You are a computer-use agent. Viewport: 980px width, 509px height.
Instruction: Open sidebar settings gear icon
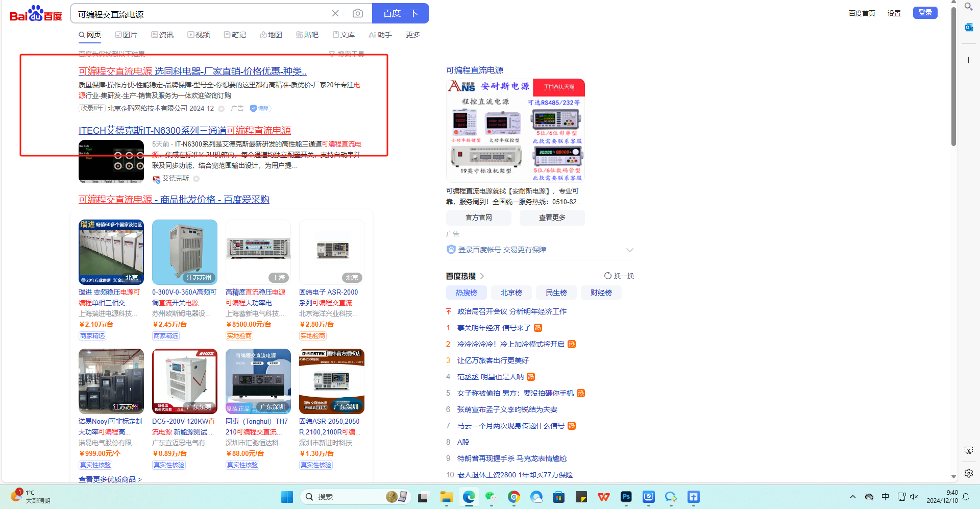click(x=968, y=473)
